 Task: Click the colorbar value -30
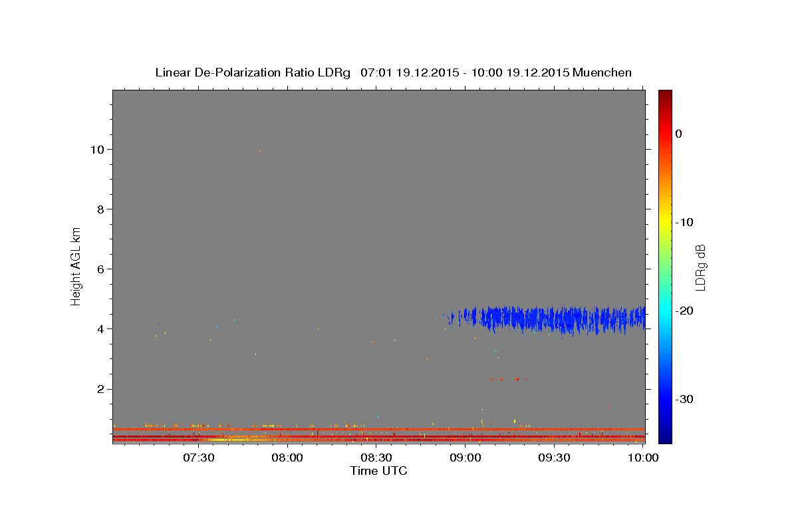[684, 399]
